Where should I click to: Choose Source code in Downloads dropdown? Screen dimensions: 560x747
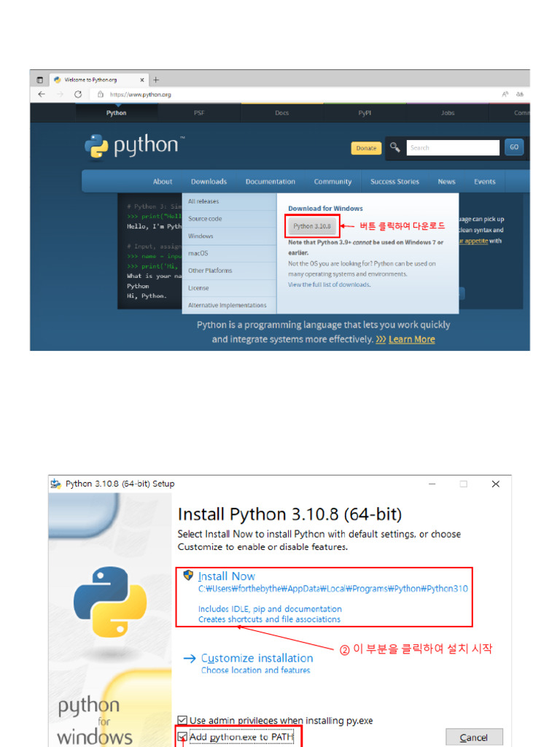[x=229, y=219]
